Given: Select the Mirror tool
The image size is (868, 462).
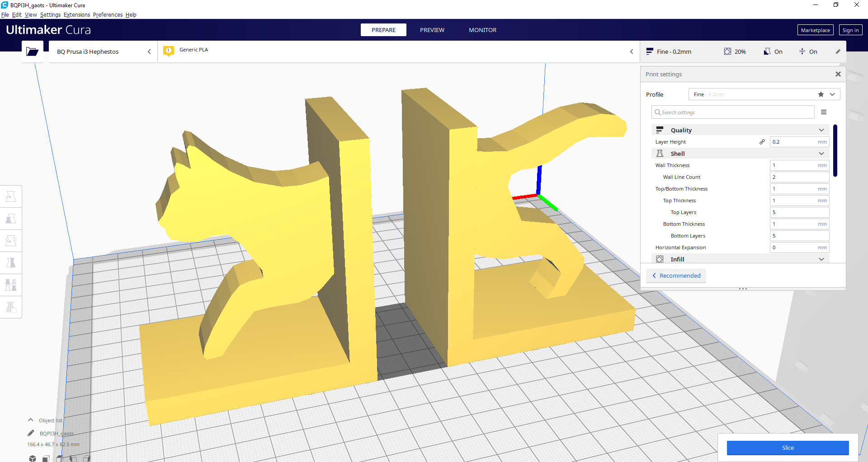Looking at the screenshot, I should tap(11, 262).
